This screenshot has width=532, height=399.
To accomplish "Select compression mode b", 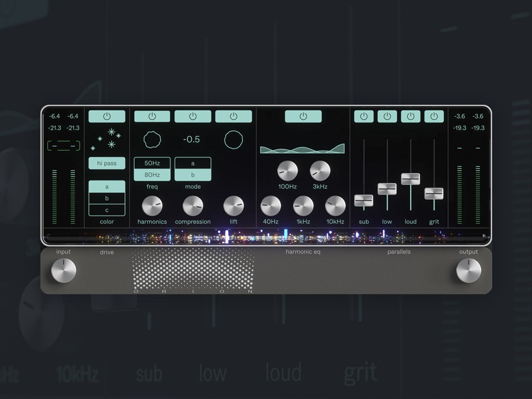I will 193,175.
